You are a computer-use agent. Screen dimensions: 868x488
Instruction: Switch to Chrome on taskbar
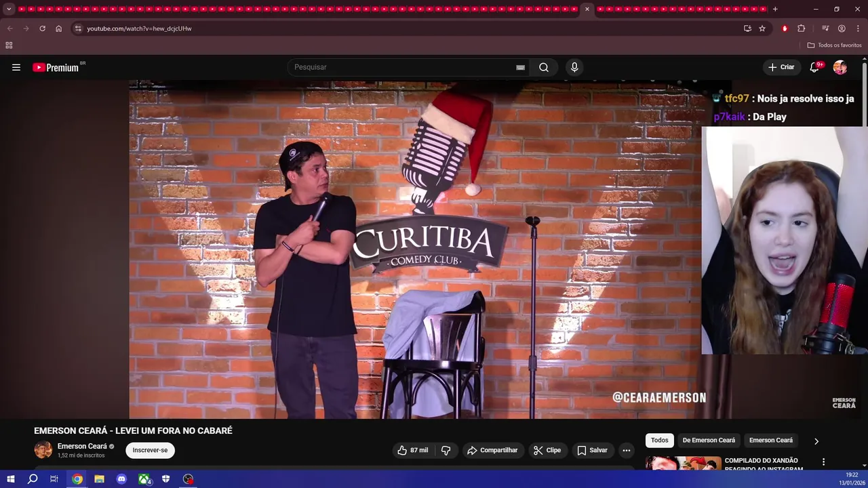pos(77,479)
